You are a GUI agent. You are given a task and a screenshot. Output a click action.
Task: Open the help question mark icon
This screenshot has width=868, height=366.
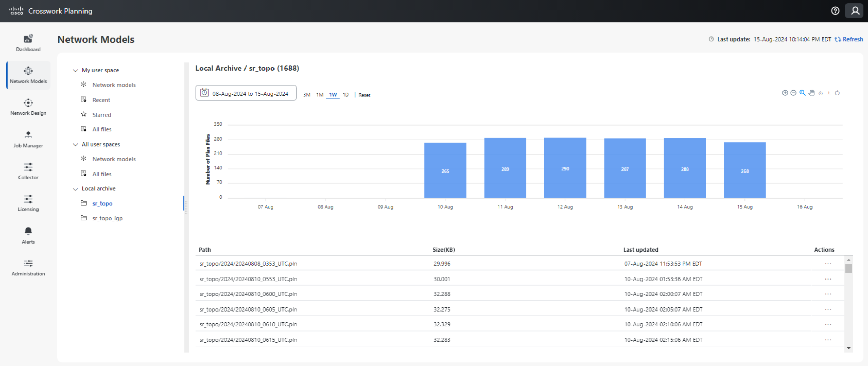pos(835,11)
